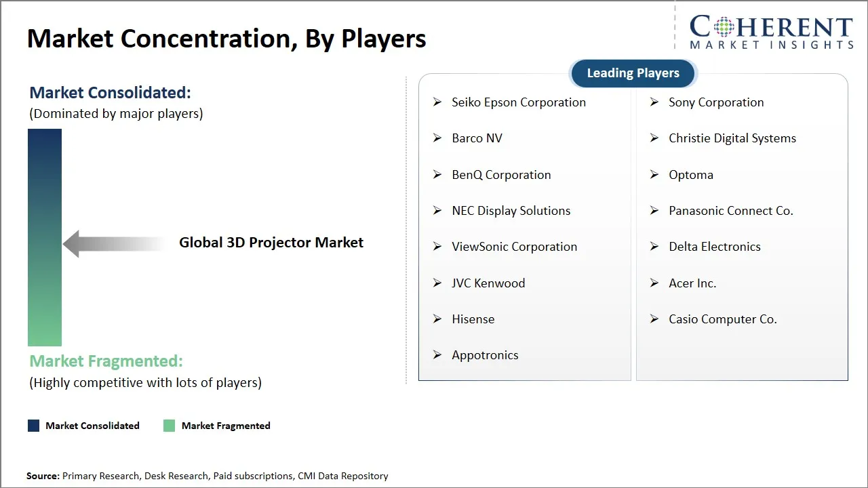Click the arrow marker beside Optoma
This screenshot has width=868, height=488.
click(654, 175)
